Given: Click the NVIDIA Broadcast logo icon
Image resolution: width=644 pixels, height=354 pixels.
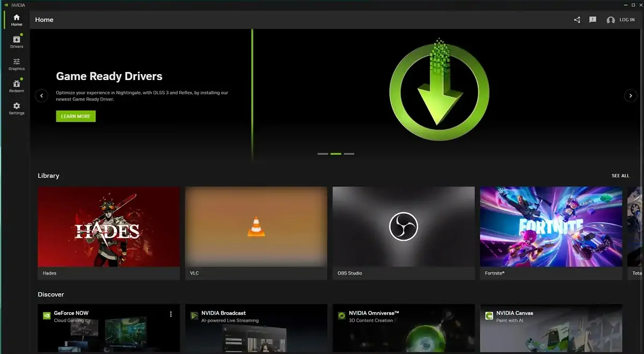Looking at the screenshot, I should [x=194, y=316].
